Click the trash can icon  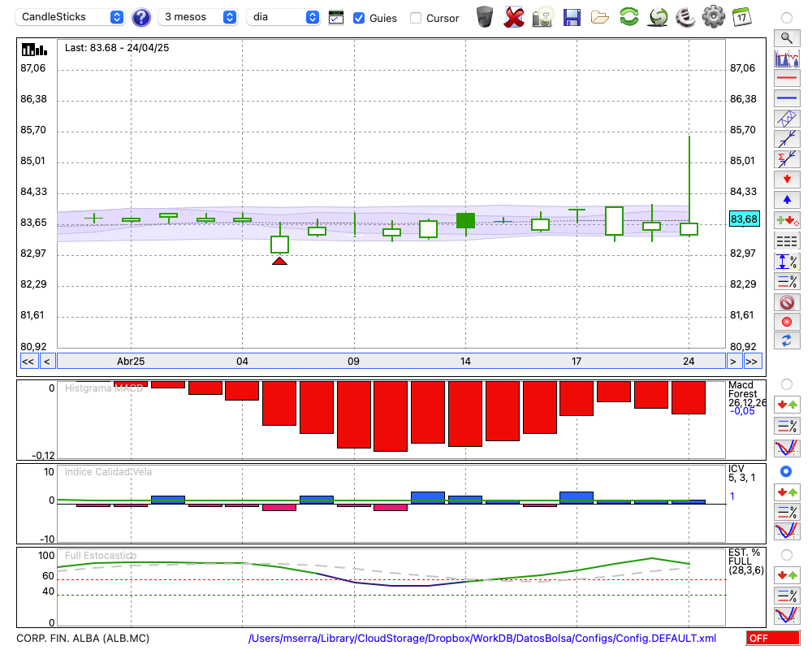click(x=485, y=17)
